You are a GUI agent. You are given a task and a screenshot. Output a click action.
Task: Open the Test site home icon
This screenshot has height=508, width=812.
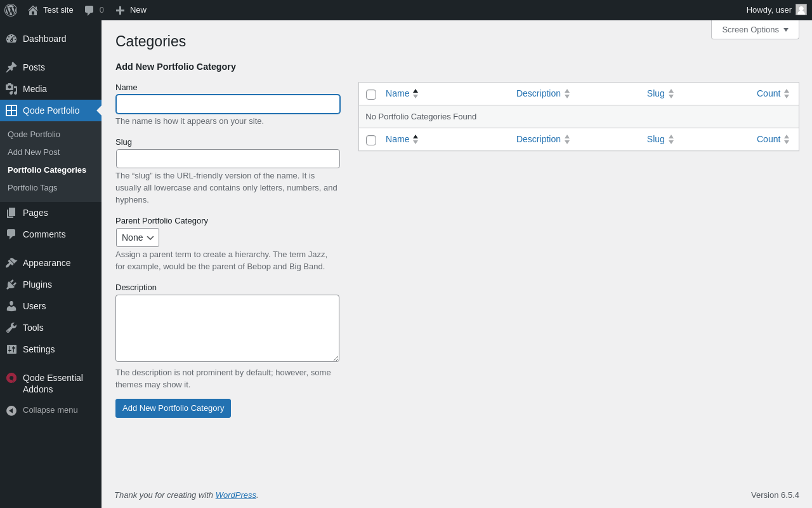[33, 10]
